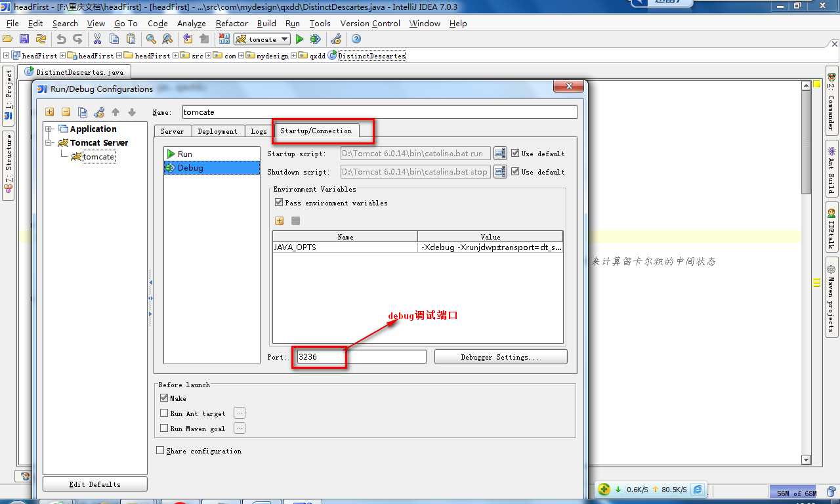Click the green Run arrow in toolbar

(300, 39)
